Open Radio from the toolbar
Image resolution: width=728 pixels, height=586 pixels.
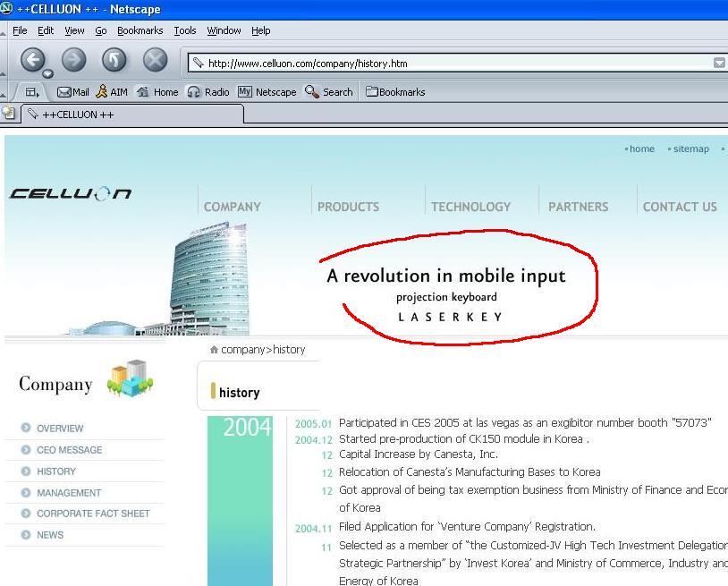tap(208, 92)
